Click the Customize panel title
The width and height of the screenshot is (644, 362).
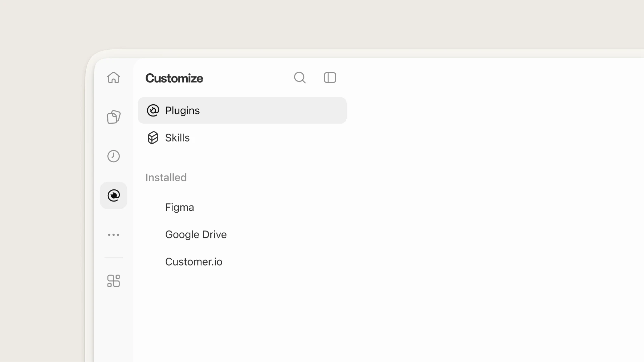[x=174, y=78]
